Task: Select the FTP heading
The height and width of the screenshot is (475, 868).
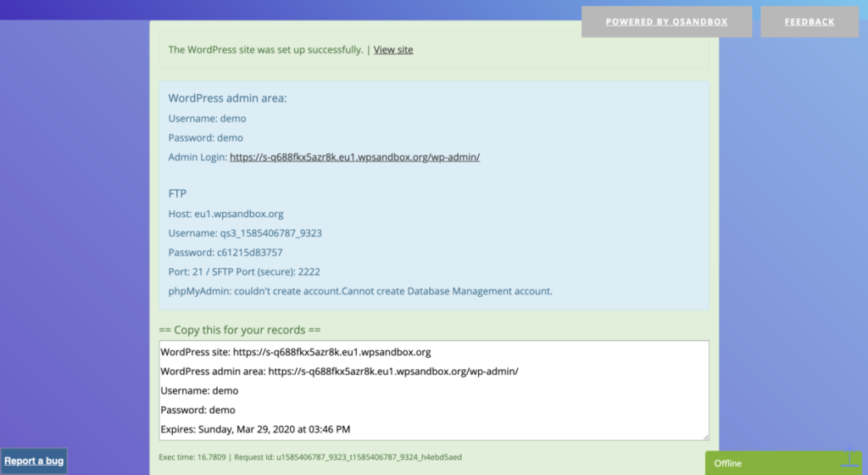Action: pos(177,193)
